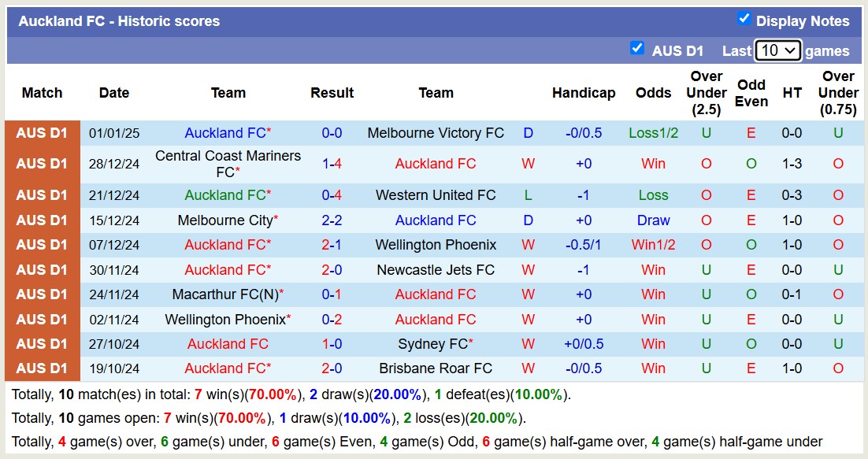Select the Win result link for 19/10/24
Screen dimensions: 868x459
click(x=653, y=368)
